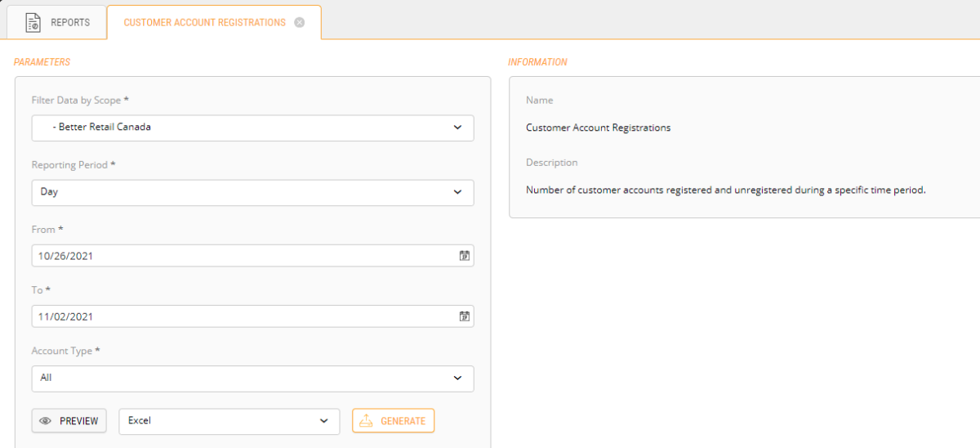Click the Filter Data by Scope label
Viewport: 980px width, 448px height.
pyautogui.click(x=80, y=100)
